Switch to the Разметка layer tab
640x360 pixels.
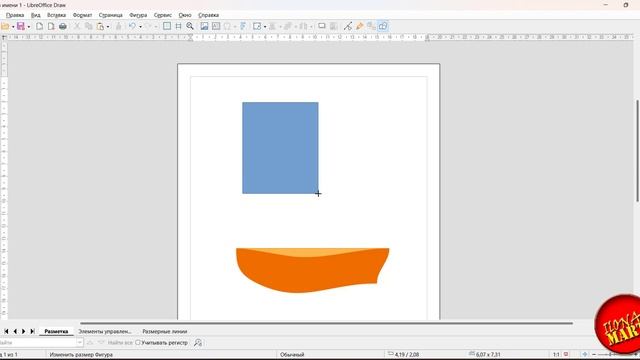56,331
